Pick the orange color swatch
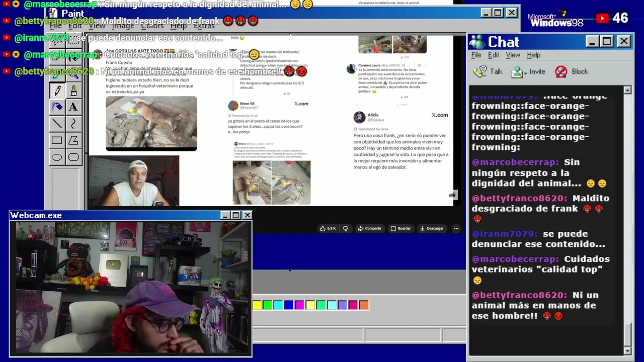 (x=364, y=305)
